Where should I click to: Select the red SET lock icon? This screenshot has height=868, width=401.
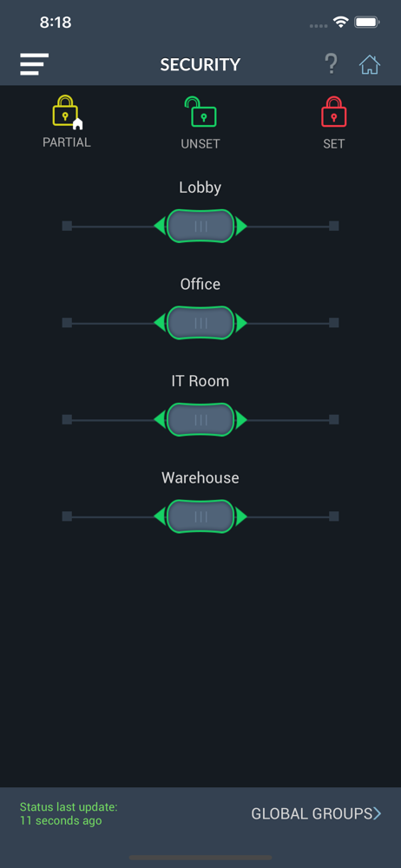click(333, 112)
